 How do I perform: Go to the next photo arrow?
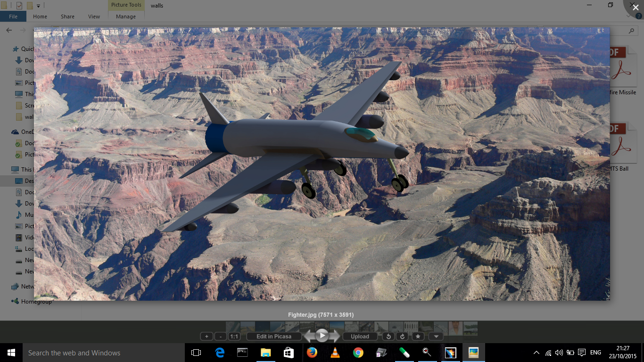[335, 336]
